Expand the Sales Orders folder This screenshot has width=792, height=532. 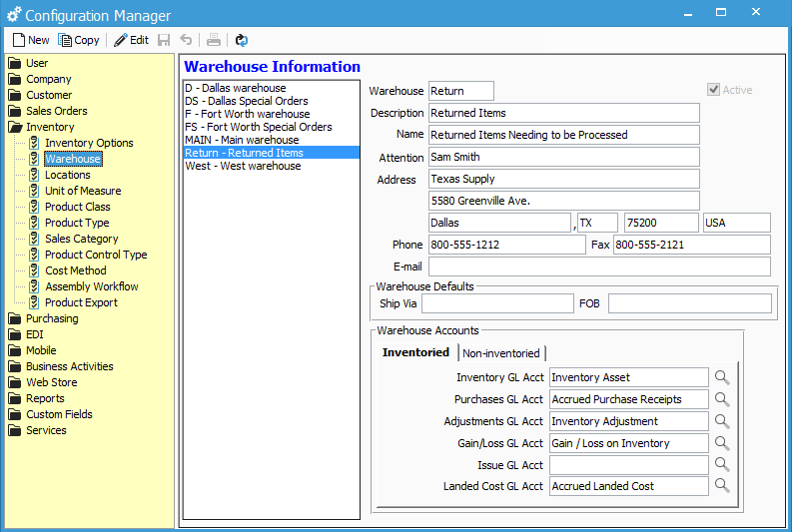pyautogui.click(x=15, y=111)
